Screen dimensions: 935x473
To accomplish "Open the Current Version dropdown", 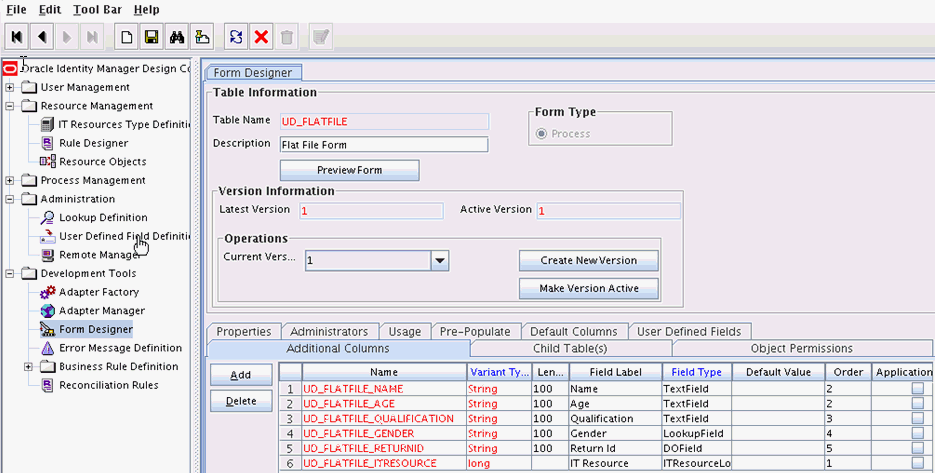I will pyautogui.click(x=439, y=260).
